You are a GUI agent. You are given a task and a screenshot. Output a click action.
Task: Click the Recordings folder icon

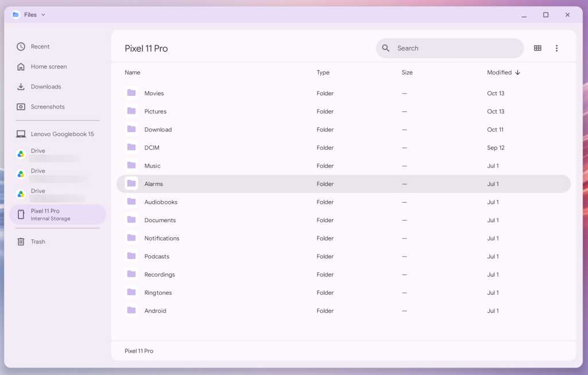tap(131, 274)
